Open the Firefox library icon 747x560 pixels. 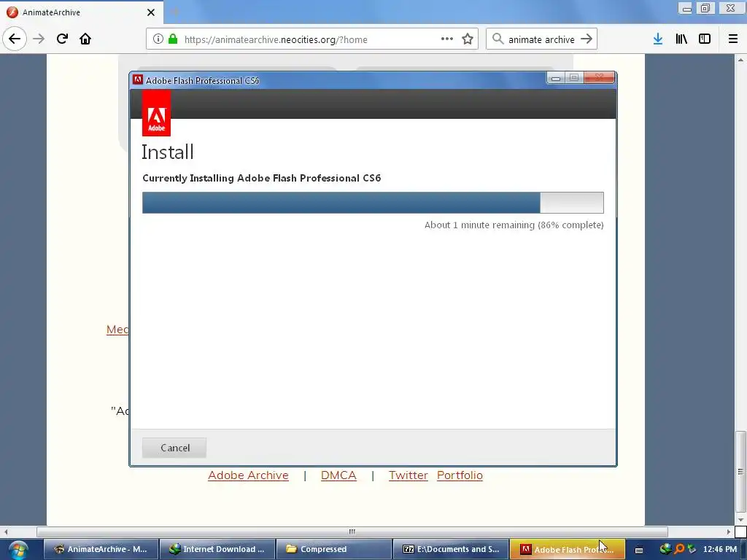tap(681, 39)
